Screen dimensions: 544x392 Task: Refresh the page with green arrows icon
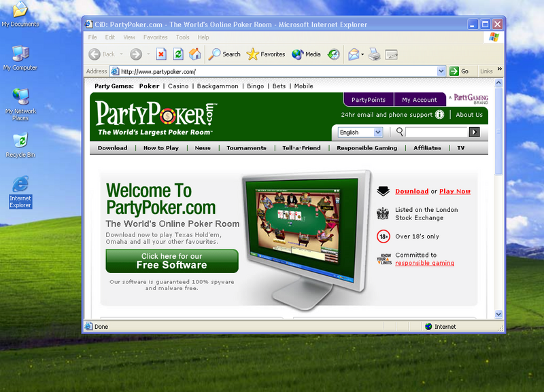click(x=178, y=54)
